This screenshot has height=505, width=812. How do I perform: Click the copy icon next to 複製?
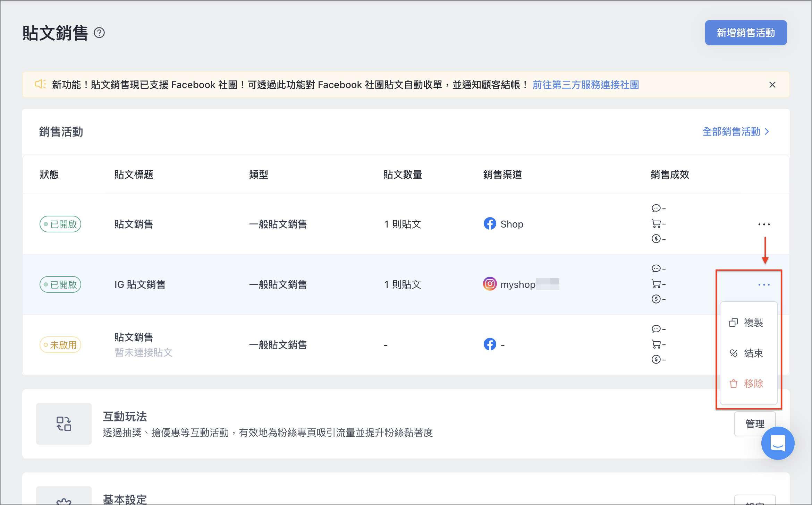pos(734,323)
